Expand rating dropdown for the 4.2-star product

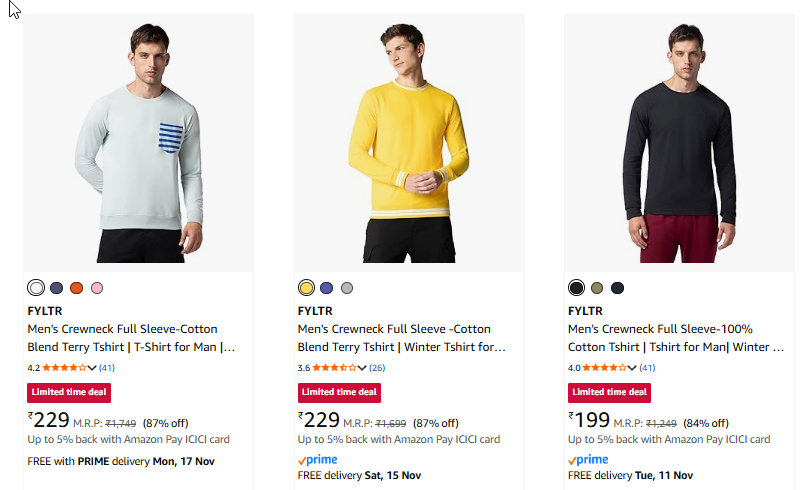[93, 368]
